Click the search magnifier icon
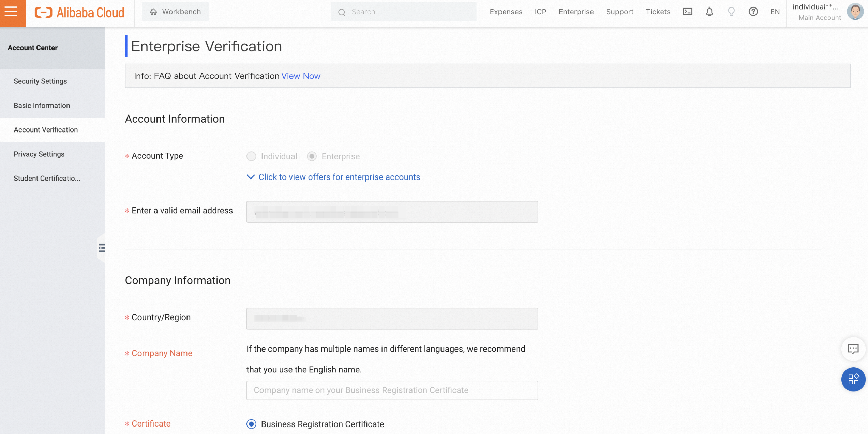This screenshot has height=434, width=868. pyautogui.click(x=342, y=12)
